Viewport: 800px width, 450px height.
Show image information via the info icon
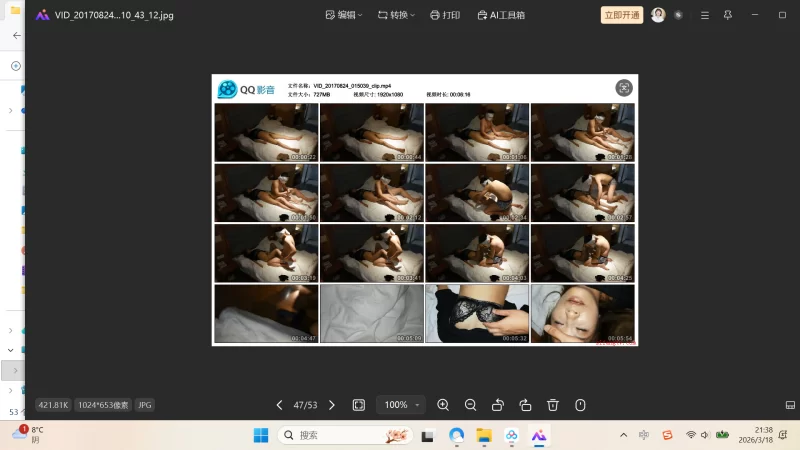[580, 405]
